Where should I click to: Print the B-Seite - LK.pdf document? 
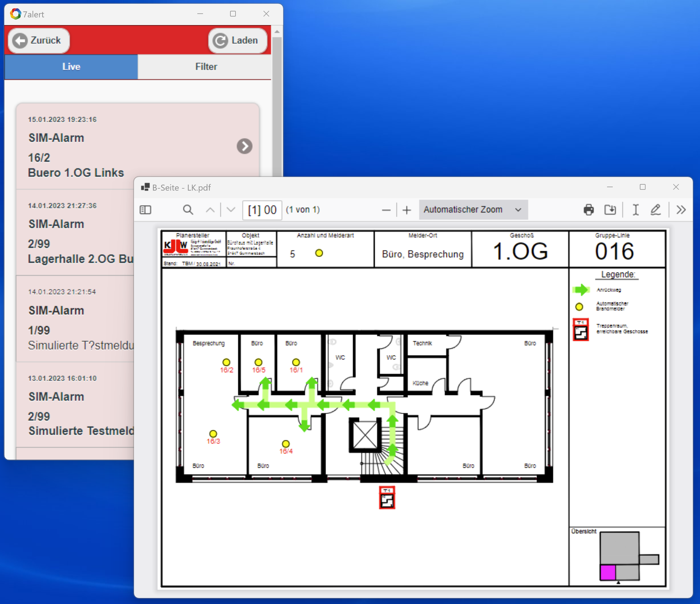click(x=589, y=210)
